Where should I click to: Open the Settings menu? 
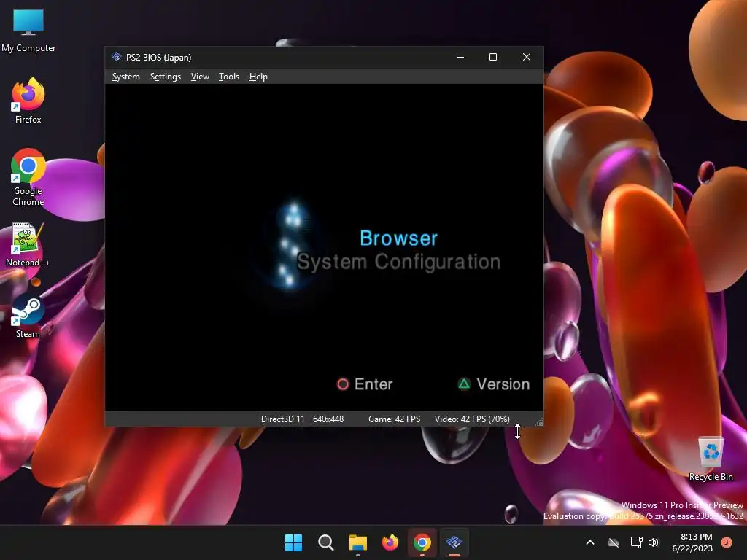(166, 77)
